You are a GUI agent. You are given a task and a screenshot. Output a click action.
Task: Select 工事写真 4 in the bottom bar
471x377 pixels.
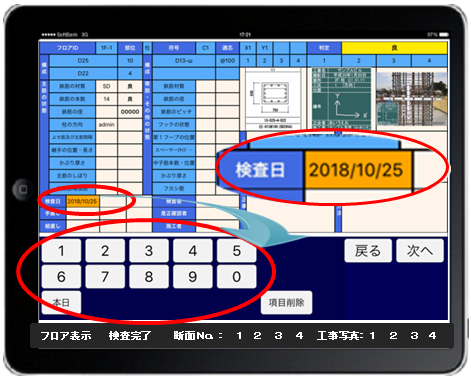coord(432,336)
